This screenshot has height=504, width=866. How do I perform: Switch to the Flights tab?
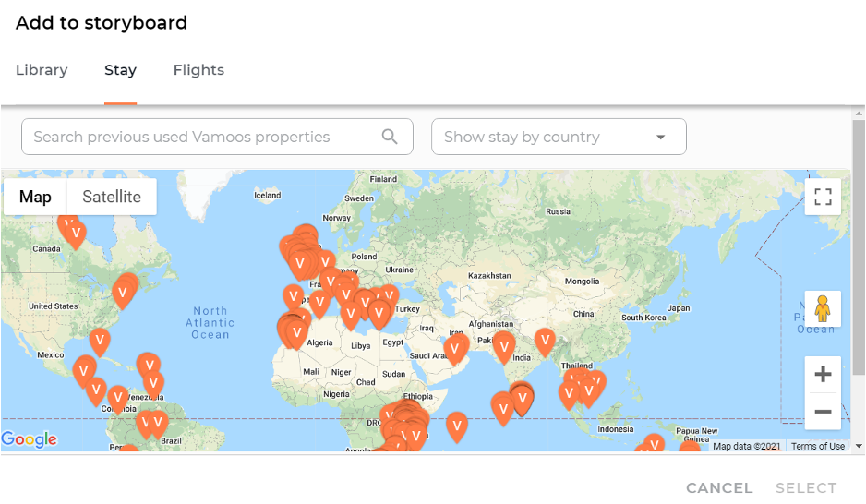pos(198,70)
